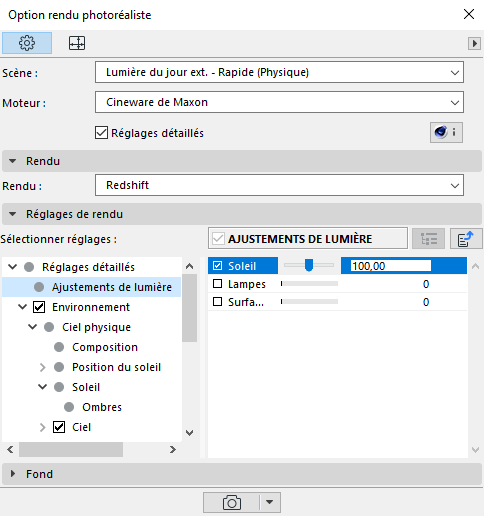The width and height of the screenshot is (484, 516).
Task: Select Composition in settings tree
Action: (105, 347)
